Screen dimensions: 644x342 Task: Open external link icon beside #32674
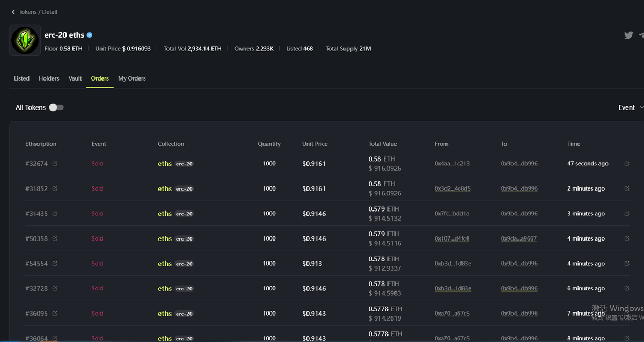tap(55, 164)
